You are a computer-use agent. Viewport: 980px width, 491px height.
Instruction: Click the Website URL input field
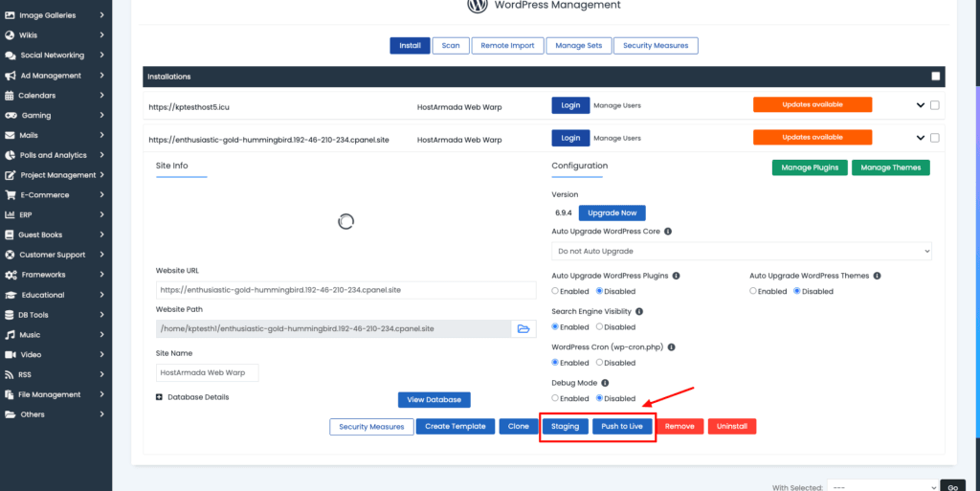345,290
